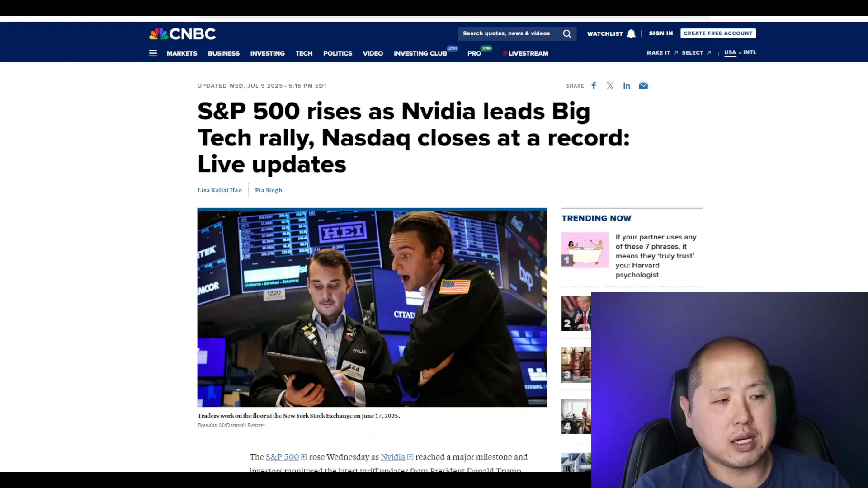Share article on LinkedIn

tap(627, 86)
